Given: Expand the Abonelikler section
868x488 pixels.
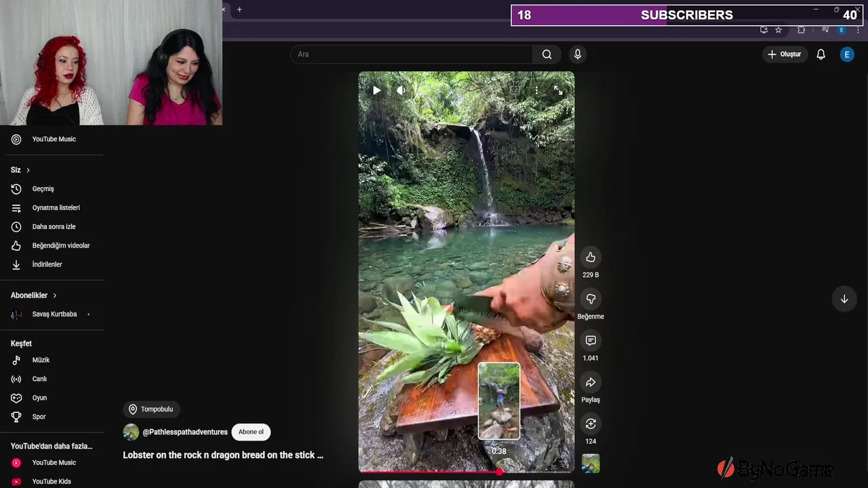Looking at the screenshot, I should click(x=34, y=296).
